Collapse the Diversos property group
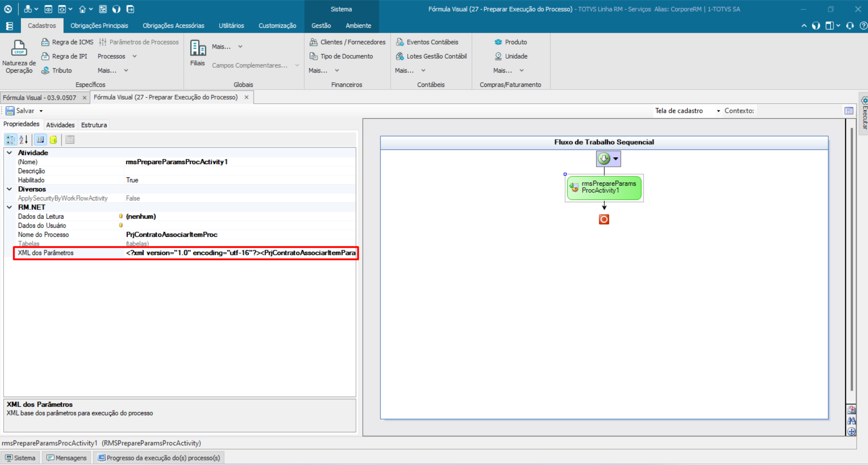This screenshot has width=868, height=465. (10, 189)
